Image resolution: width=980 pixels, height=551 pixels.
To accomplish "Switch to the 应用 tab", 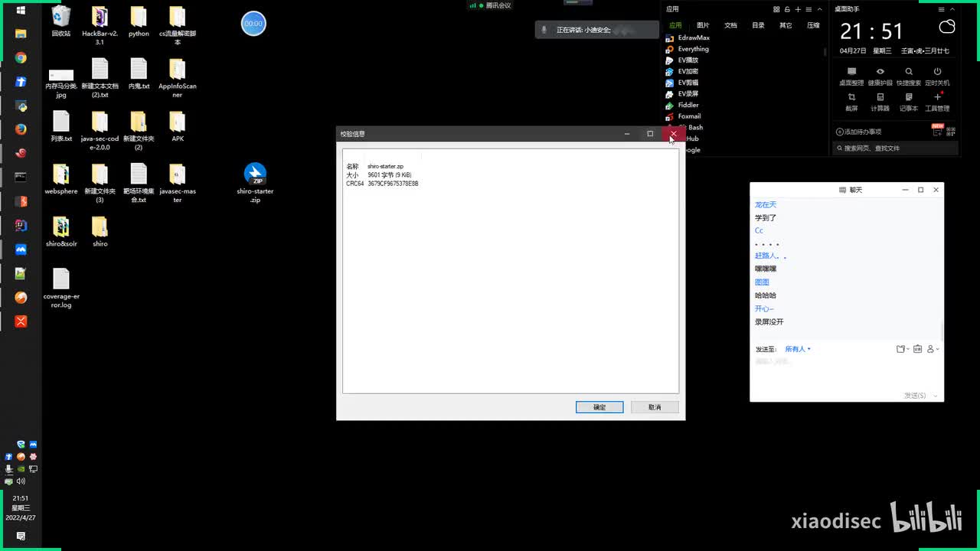I will (675, 25).
